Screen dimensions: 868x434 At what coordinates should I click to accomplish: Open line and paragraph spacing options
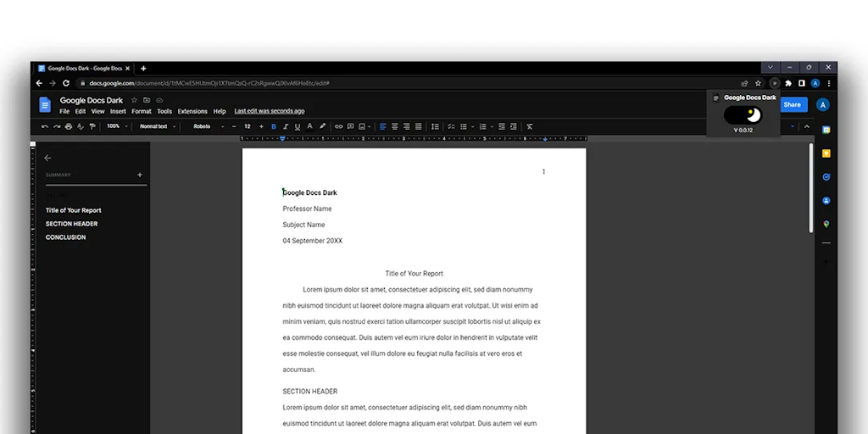435,126
